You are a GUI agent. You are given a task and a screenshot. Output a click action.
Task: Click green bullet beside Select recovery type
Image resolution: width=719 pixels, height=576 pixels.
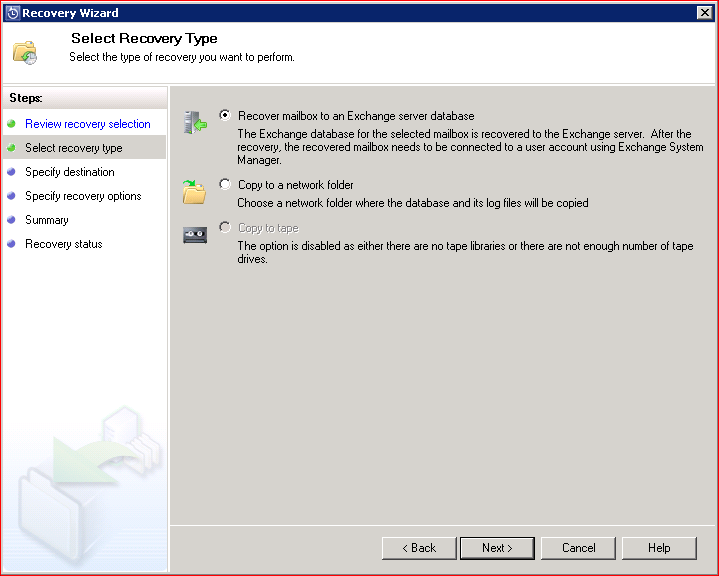tap(11, 148)
